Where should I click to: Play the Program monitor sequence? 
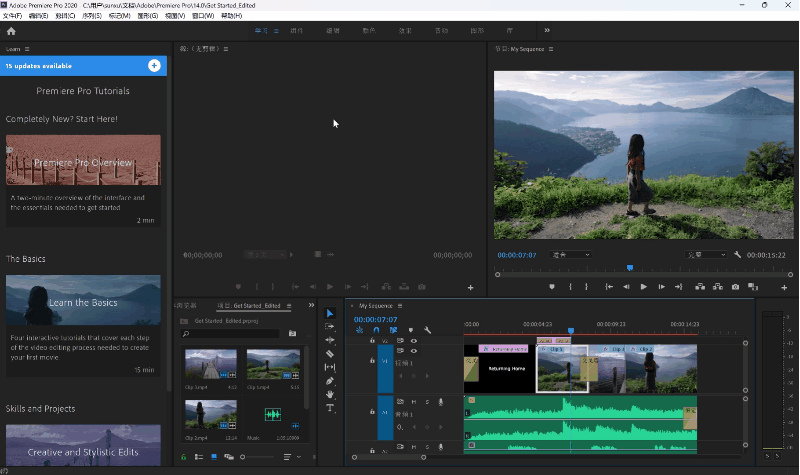click(x=643, y=287)
